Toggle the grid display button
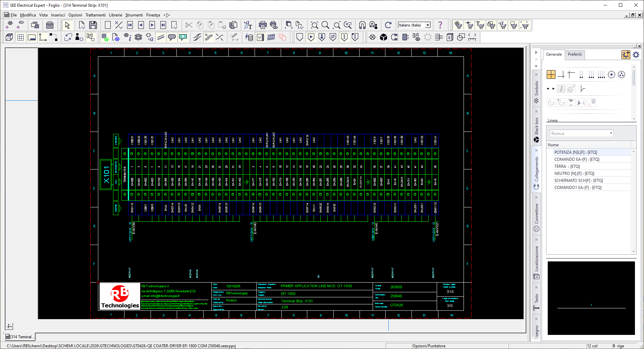Image resolution: width=644 pixels, height=349 pixels. [x=20, y=37]
